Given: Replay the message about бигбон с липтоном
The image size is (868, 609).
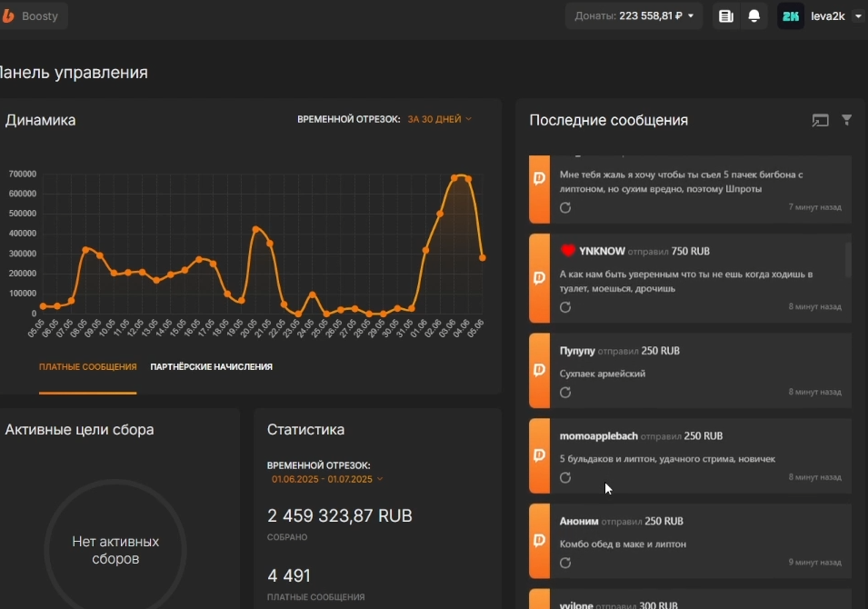Looking at the screenshot, I should click(x=565, y=207).
